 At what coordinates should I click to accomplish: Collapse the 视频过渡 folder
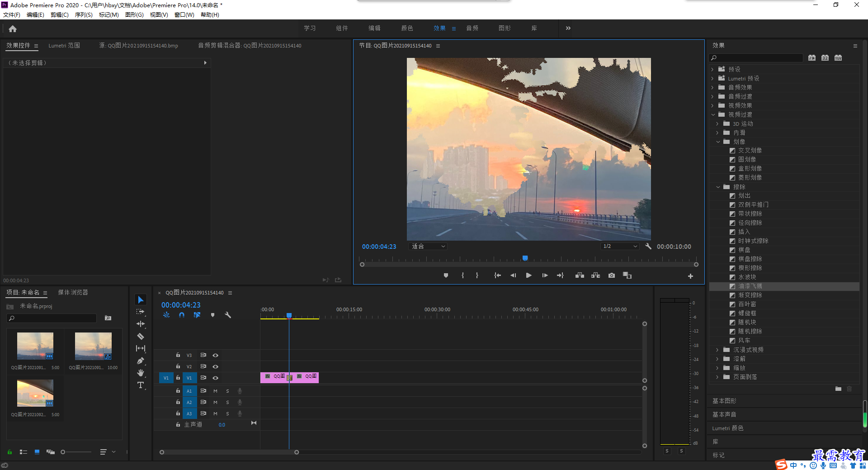click(x=713, y=114)
